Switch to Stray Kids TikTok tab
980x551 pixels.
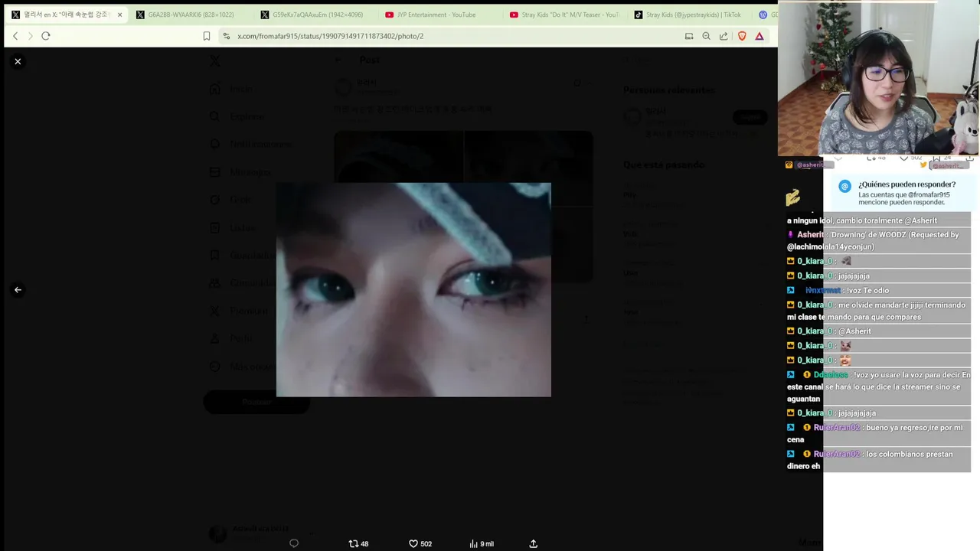click(689, 15)
